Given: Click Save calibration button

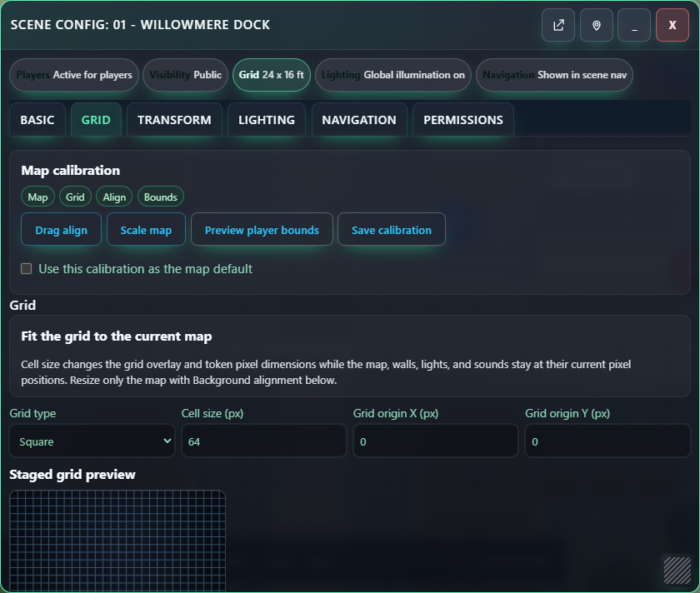Looking at the screenshot, I should 392,229.
